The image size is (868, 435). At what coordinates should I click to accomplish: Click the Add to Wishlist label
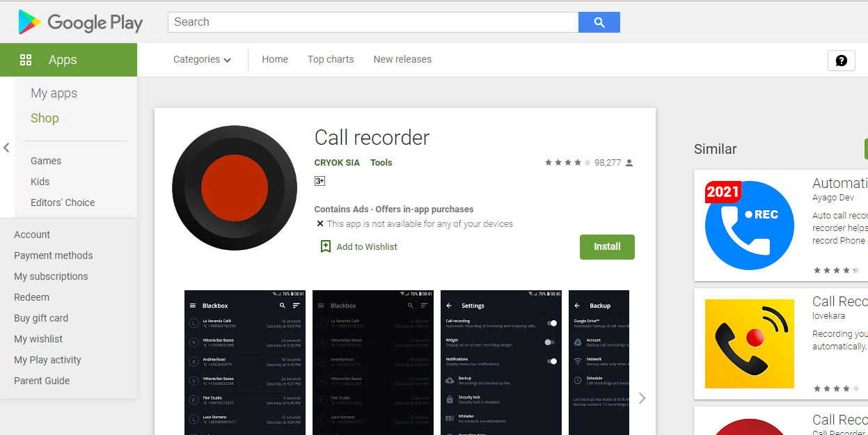tap(367, 246)
